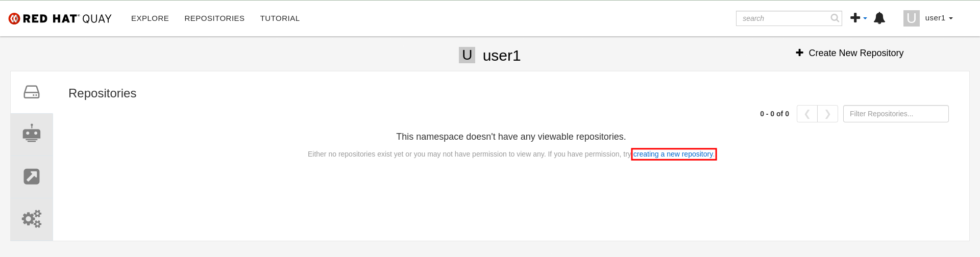The image size is (980, 257).
Task: Focus the Filter Repositories input field
Action: (x=896, y=114)
